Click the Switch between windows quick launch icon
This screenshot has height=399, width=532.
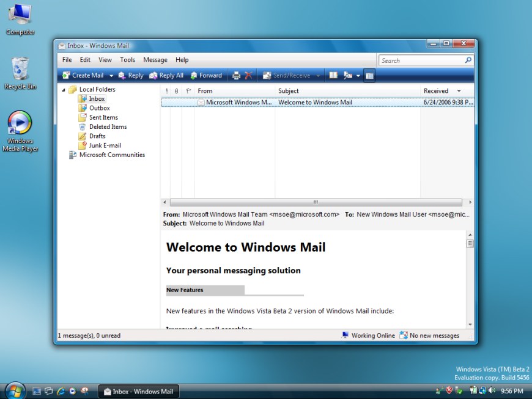[48, 391]
